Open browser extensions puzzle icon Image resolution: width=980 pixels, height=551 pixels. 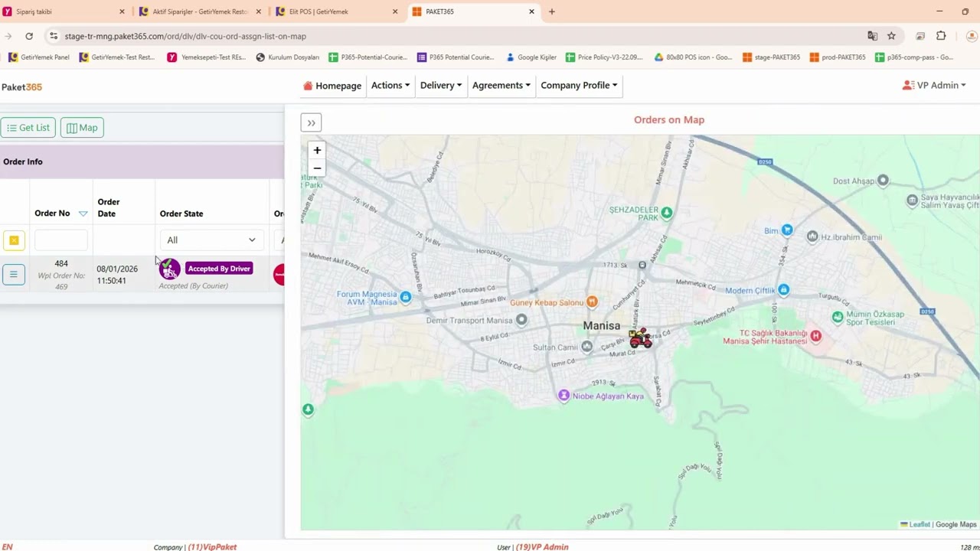coord(941,36)
